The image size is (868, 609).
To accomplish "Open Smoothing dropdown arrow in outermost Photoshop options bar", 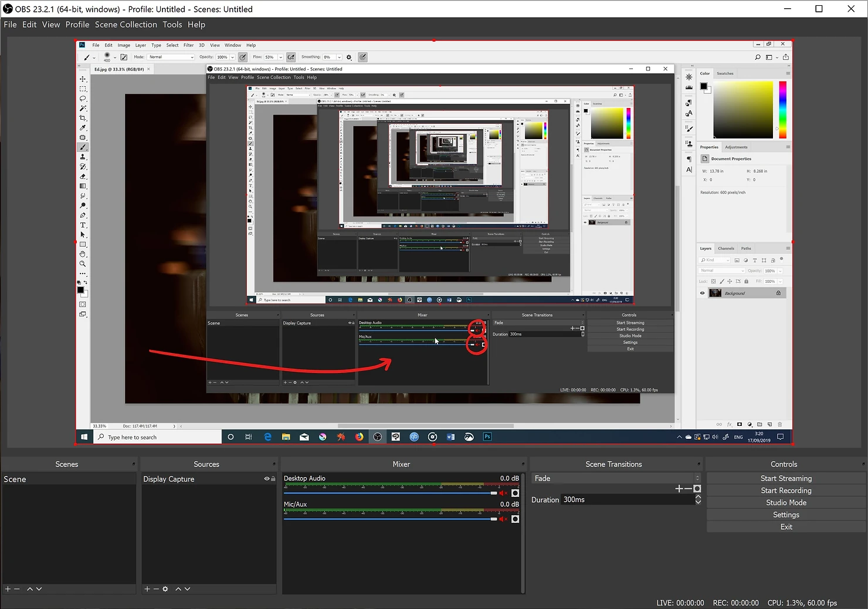I will (339, 57).
